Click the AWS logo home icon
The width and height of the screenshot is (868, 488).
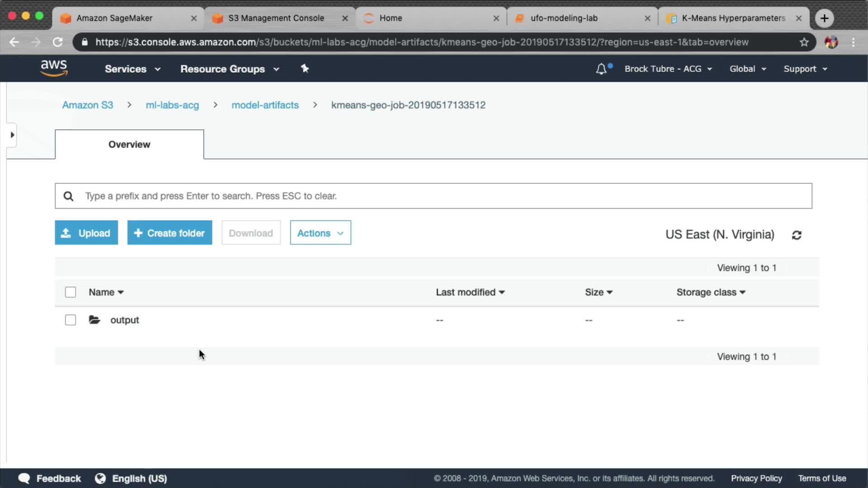coord(54,68)
